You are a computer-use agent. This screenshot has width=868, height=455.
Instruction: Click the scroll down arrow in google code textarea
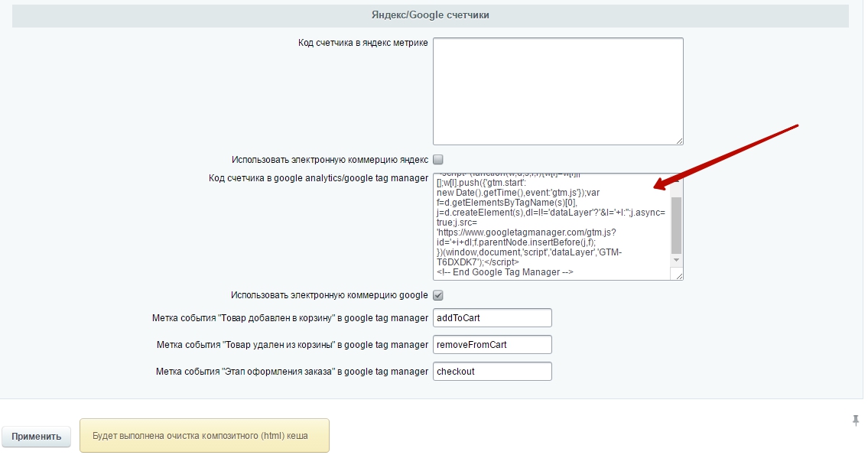coord(677,260)
